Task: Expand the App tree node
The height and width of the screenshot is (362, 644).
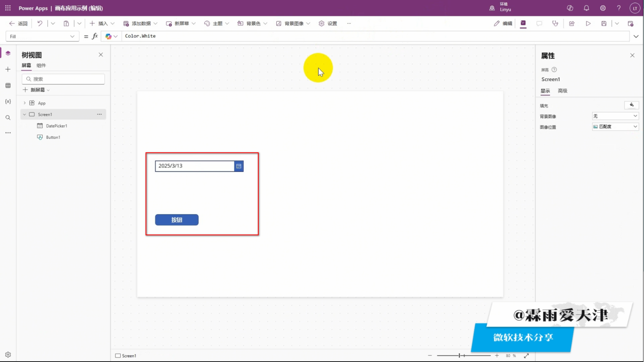Action: click(24, 103)
